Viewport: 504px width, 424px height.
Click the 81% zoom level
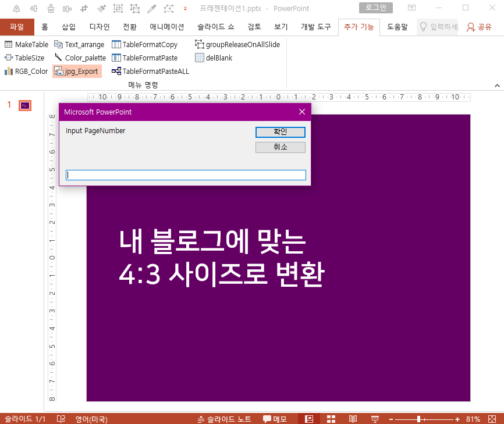[x=473, y=419]
